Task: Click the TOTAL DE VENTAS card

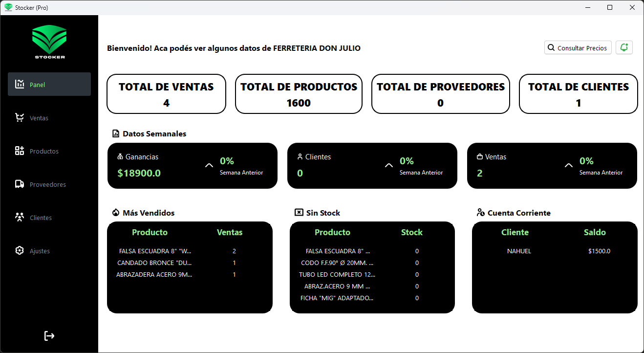Action: click(166, 93)
